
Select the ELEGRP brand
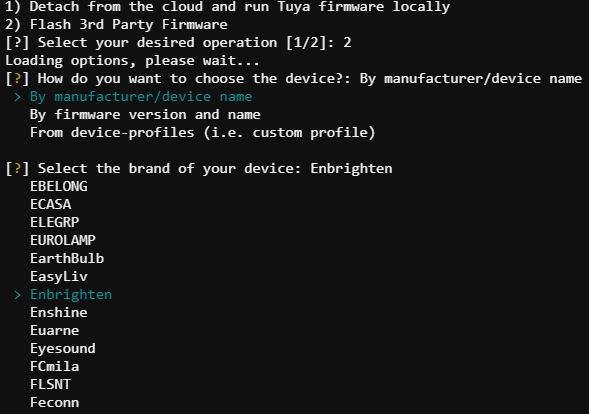pyautogui.click(x=54, y=222)
